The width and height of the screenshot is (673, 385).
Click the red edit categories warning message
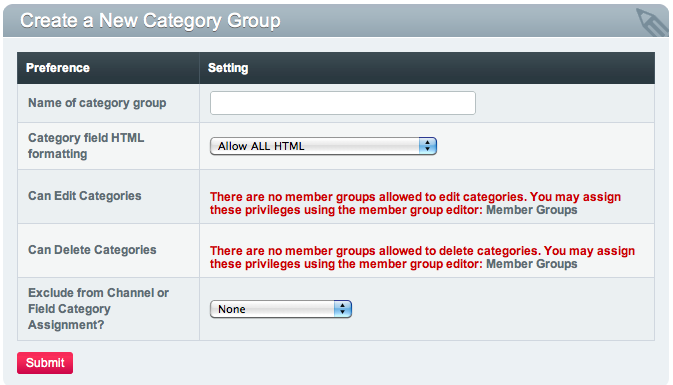(x=415, y=203)
